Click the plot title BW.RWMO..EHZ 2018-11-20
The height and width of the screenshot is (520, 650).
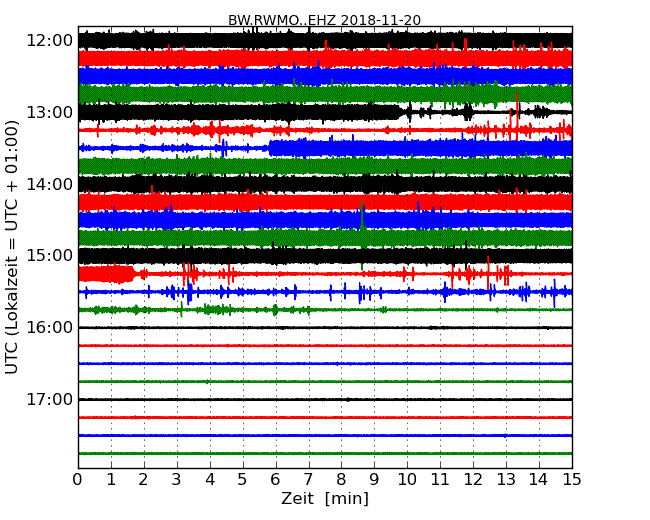(324, 20)
